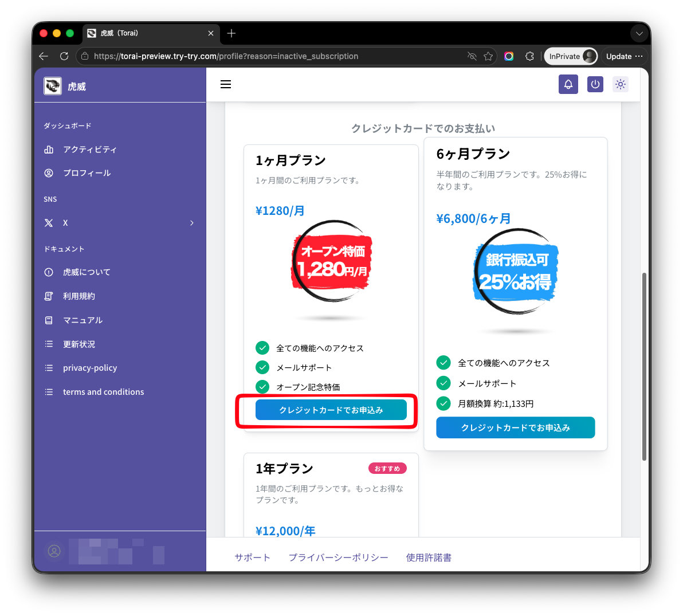
Task: Click the browser back arrow
Action: [x=44, y=56]
